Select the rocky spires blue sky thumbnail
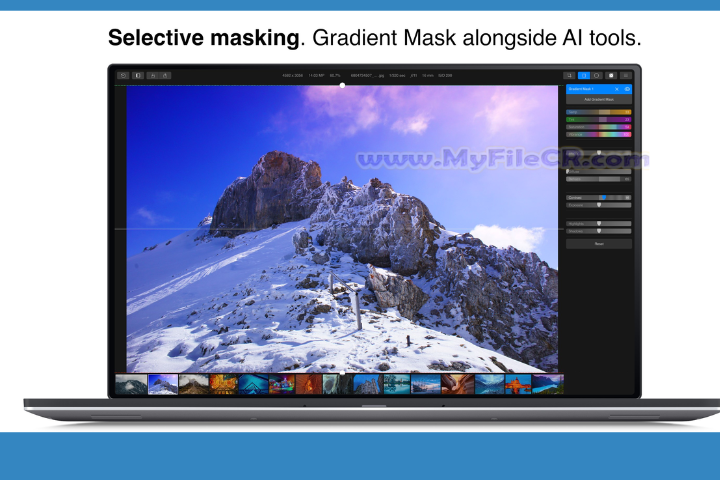The height and width of the screenshot is (480, 720). tap(367, 384)
